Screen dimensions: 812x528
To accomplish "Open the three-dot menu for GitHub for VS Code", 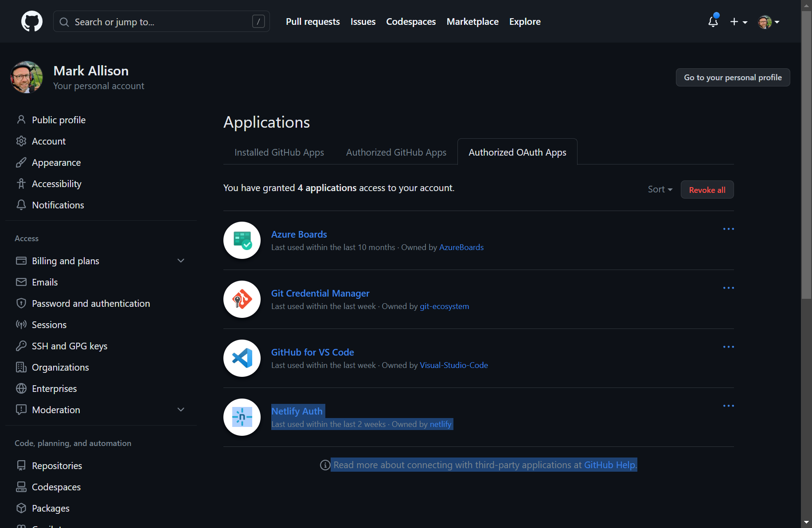I will tap(728, 347).
